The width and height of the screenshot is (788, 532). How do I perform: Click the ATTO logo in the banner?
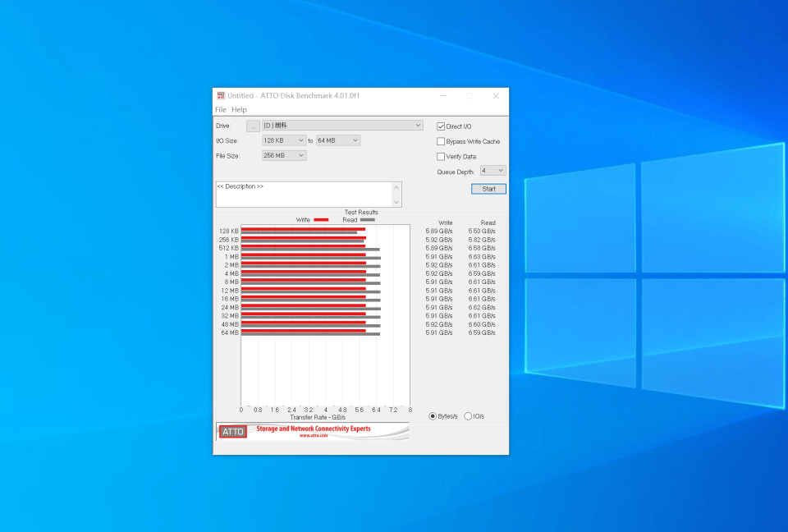233,431
